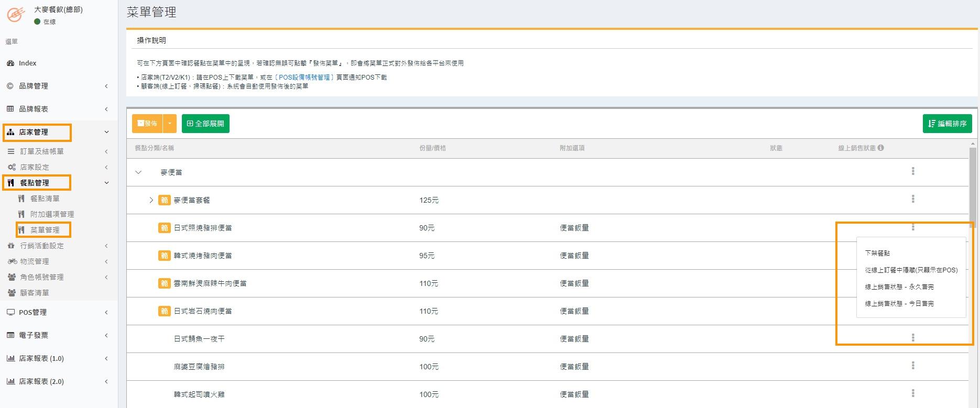Open three-dot menu for 麥便當 category
This screenshot has width=980, height=408.
coord(912,171)
